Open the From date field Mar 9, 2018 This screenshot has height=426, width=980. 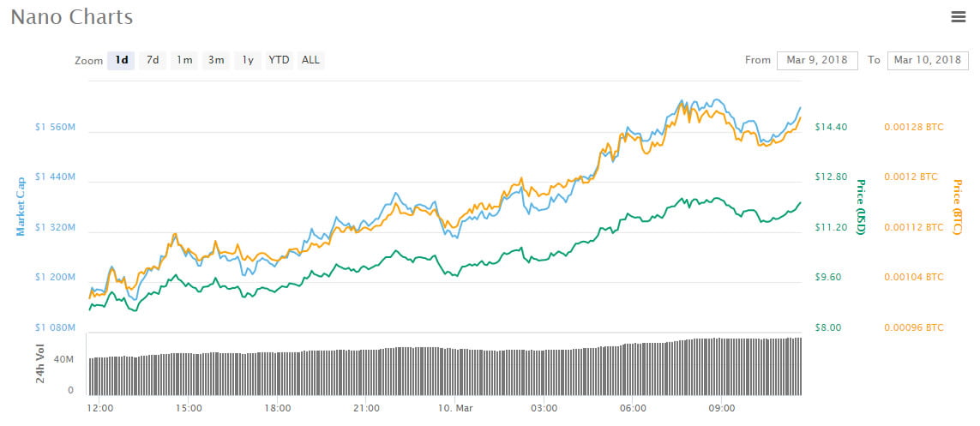coord(817,61)
